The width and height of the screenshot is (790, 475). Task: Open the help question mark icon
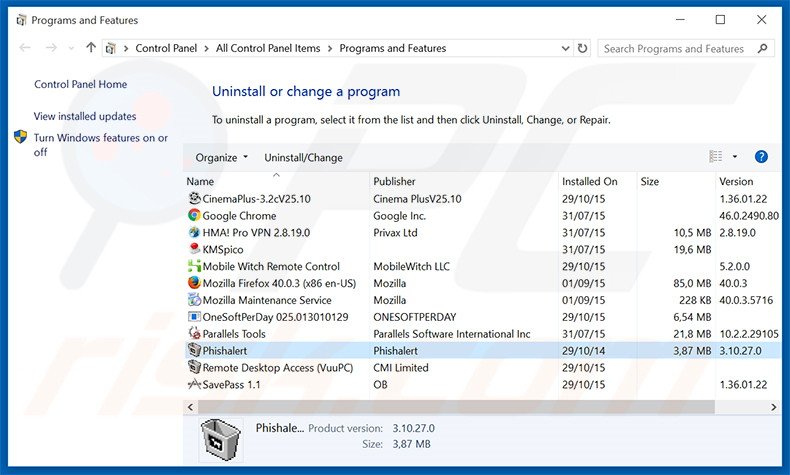click(761, 157)
